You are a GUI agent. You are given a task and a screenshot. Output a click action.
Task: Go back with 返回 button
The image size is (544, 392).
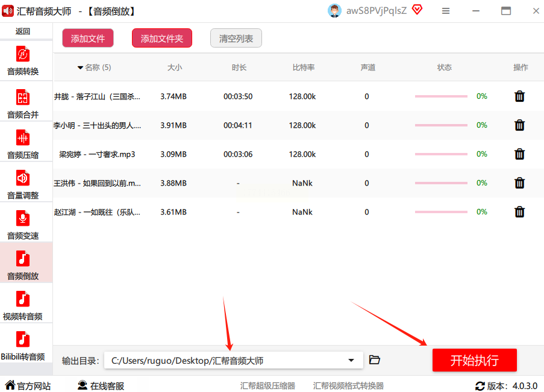click(x=23, y=31)
